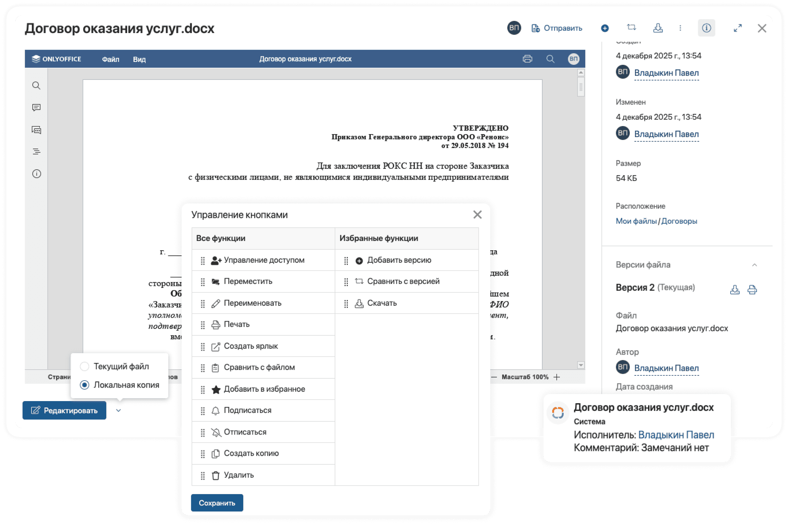Select the Текущий файл radio option
The image size is (788, 532).
click(84, 366)
